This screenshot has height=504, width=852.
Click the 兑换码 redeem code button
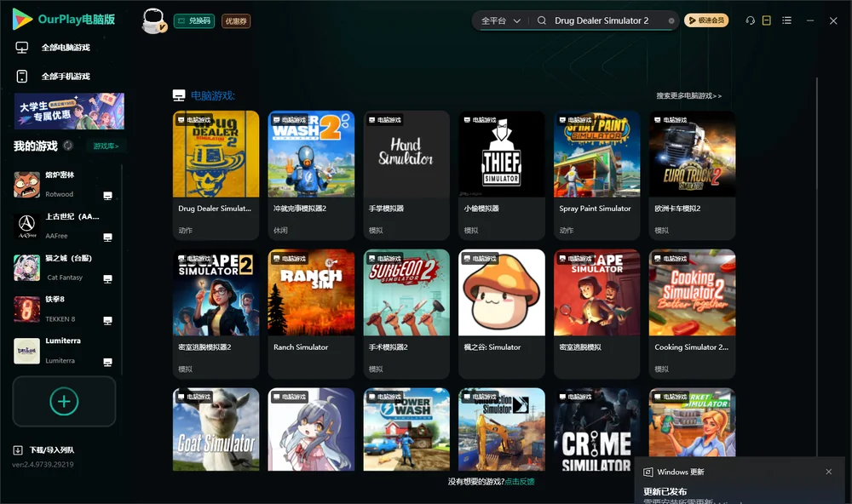click(x=194, y=21)
